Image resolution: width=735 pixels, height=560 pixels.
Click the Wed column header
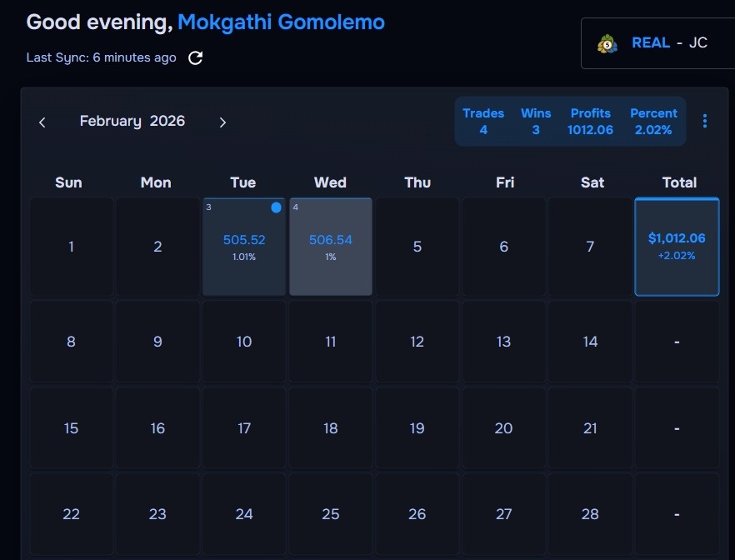point(330,182)
